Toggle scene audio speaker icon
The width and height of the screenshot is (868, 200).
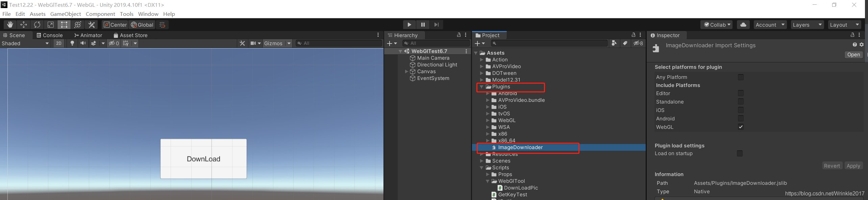pos(83,43)
